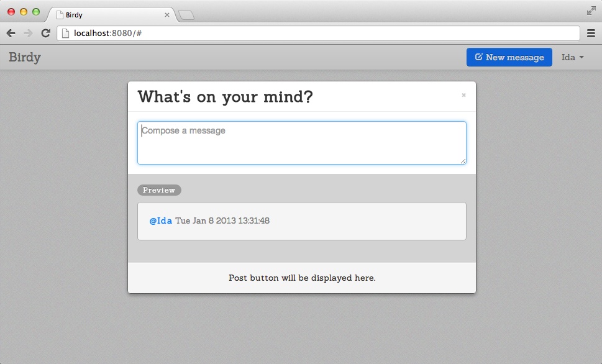Click the page icon on the Birdy tab
Screen dimensions: 602x364
[61, 14]
